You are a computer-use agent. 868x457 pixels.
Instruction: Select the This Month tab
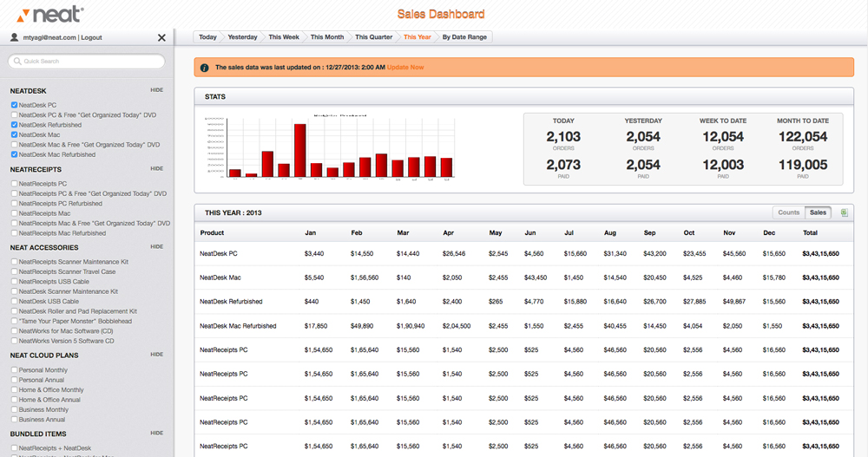pos(326,37)
